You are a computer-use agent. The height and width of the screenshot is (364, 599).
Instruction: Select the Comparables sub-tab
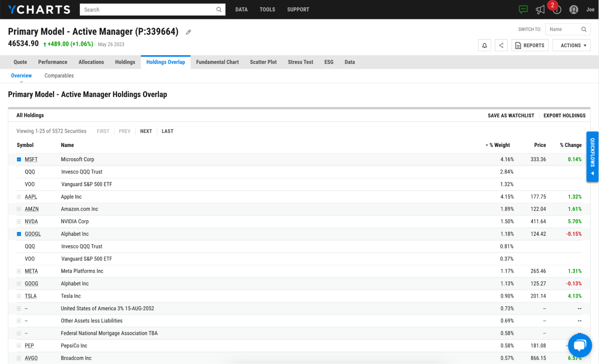[x=59, y=76]
